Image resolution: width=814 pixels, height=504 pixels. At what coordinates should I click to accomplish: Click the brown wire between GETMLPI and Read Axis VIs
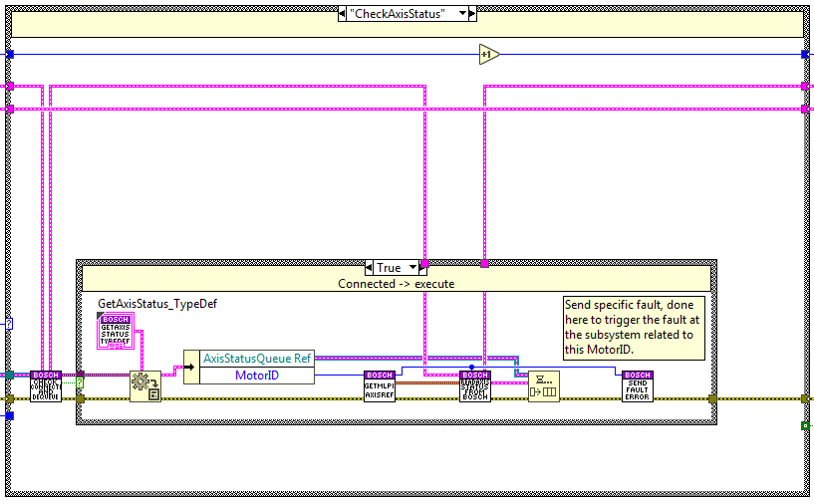pyautogui.click(x=427, y=383)
